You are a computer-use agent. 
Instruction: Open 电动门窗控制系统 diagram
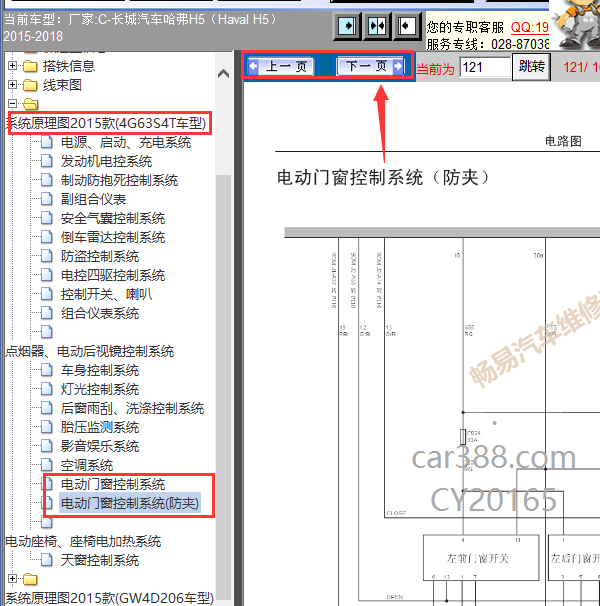click(x=113, y=484)
